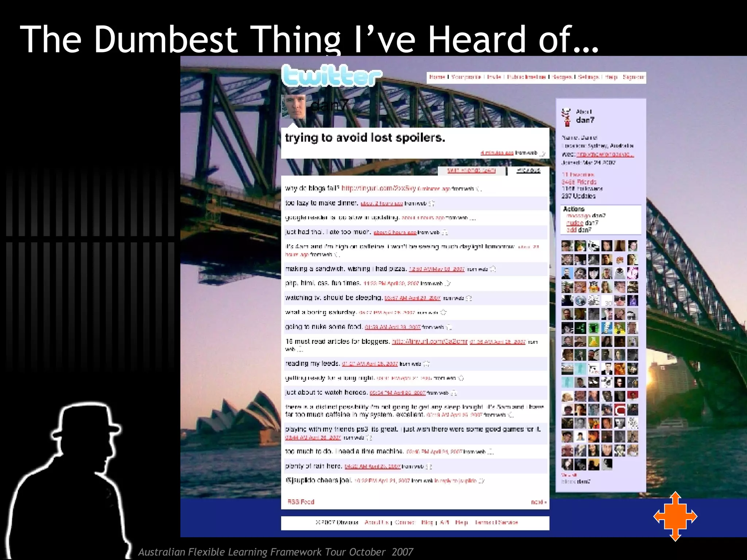Click 'making a sandwich' tweet timestamp link
Screen dimensions: 747x560
coord(437,269)
